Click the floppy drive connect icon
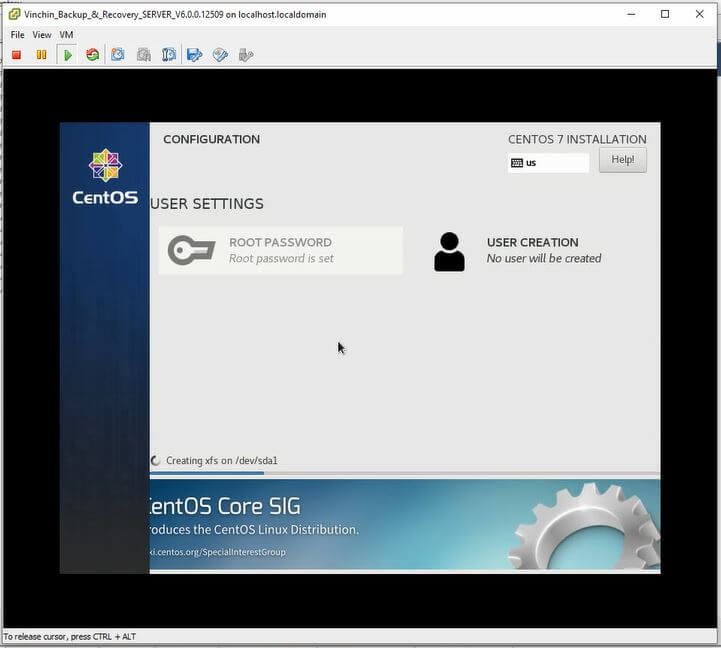The height and width of the screenshot is (648, 721). point(195,55)
